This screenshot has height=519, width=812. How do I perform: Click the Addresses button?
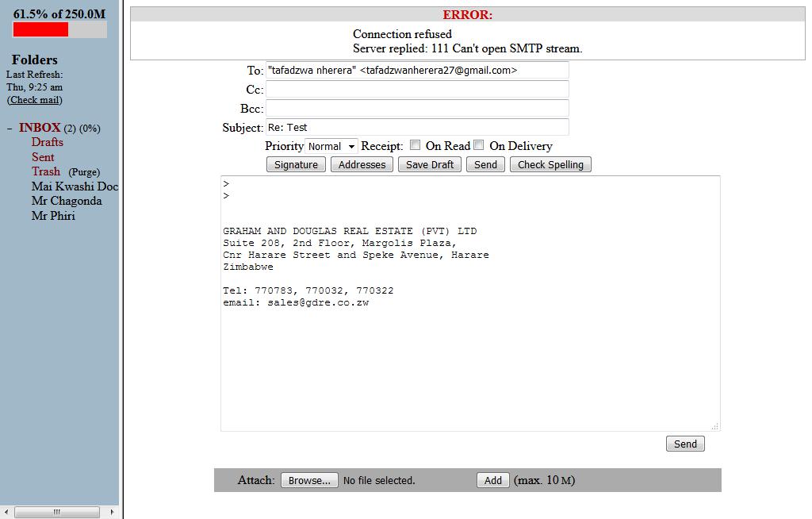click(361, 164)
